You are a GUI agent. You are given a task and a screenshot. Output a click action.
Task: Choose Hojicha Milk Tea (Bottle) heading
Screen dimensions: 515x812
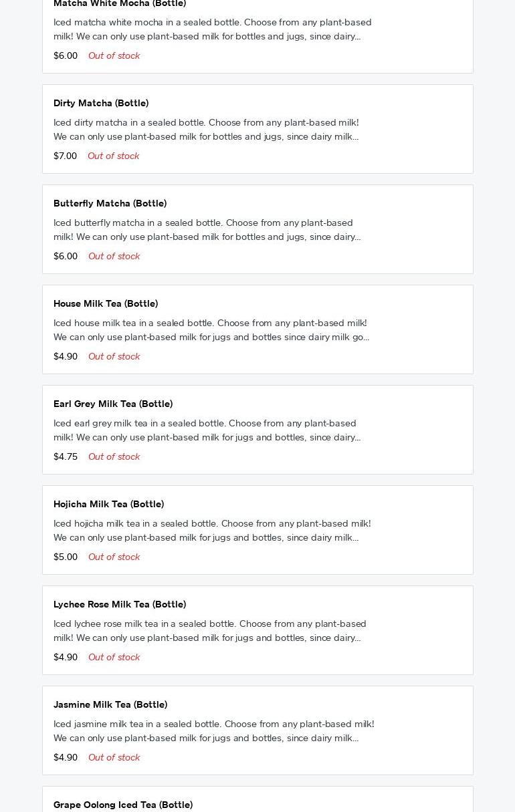[108, 504]
